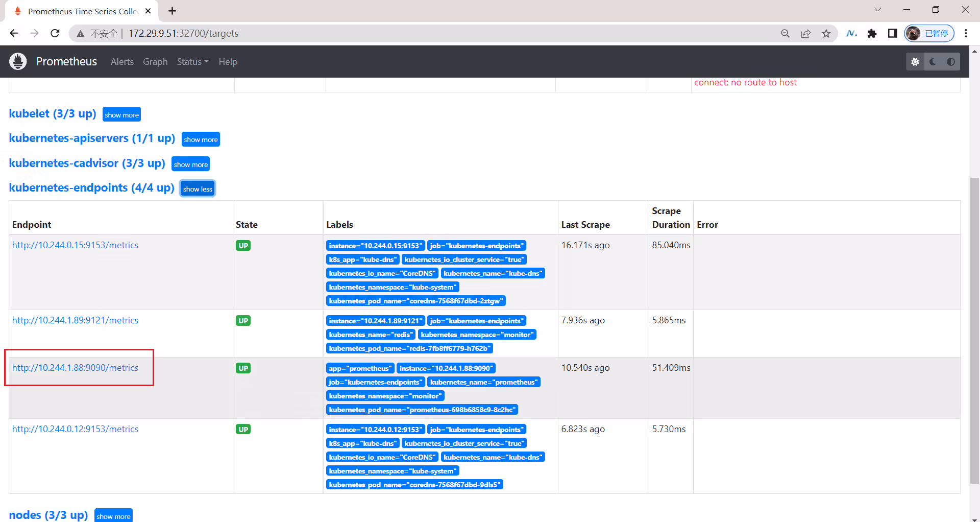Click the Endpoint column header
This screenshot has height=522, width=980.
pos(32,225)
